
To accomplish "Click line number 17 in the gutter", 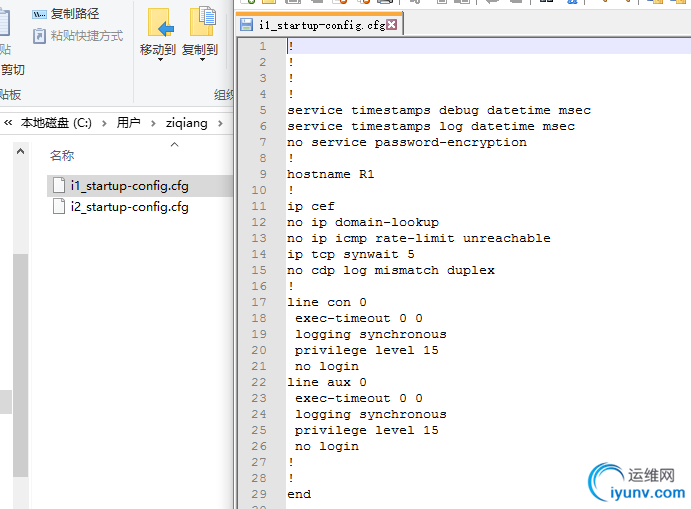I will click(259, 302).
